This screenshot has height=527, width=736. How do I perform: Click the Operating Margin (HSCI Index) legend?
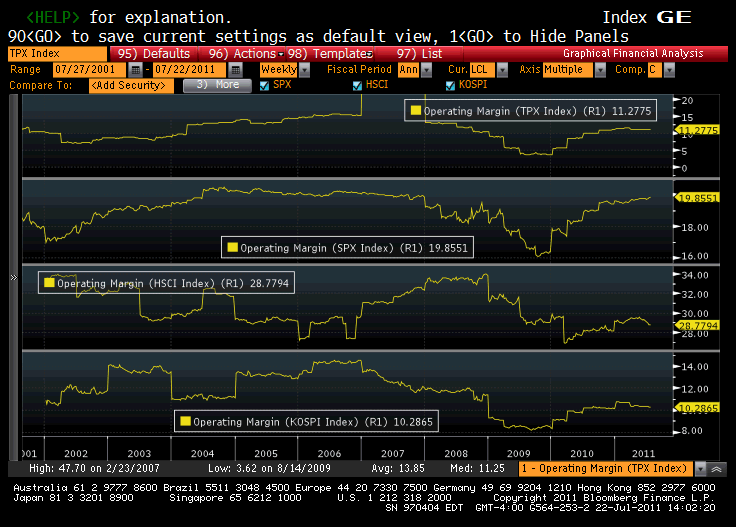(x=167, y=283)
